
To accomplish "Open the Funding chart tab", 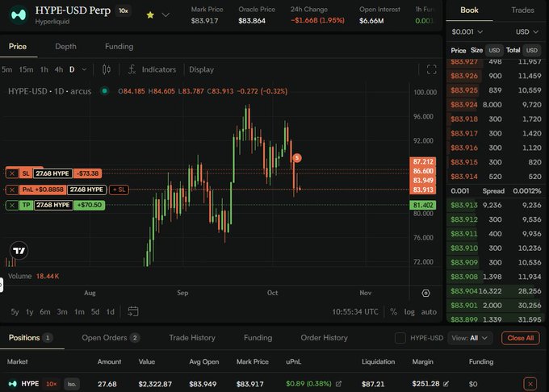I will (119, 47).
